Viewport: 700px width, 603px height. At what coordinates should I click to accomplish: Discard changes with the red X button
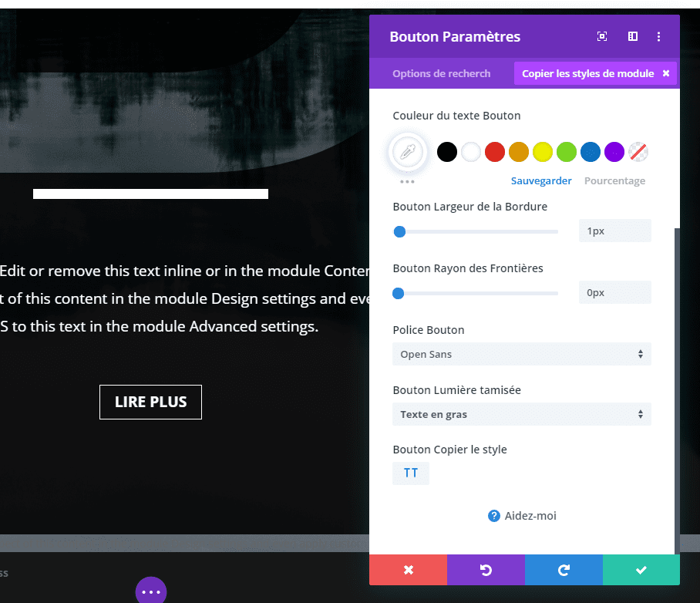click(x=408, y=570)
